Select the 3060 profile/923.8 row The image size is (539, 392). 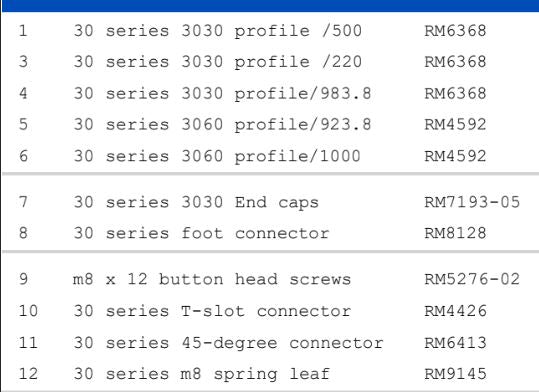click(x=271, y=124)
